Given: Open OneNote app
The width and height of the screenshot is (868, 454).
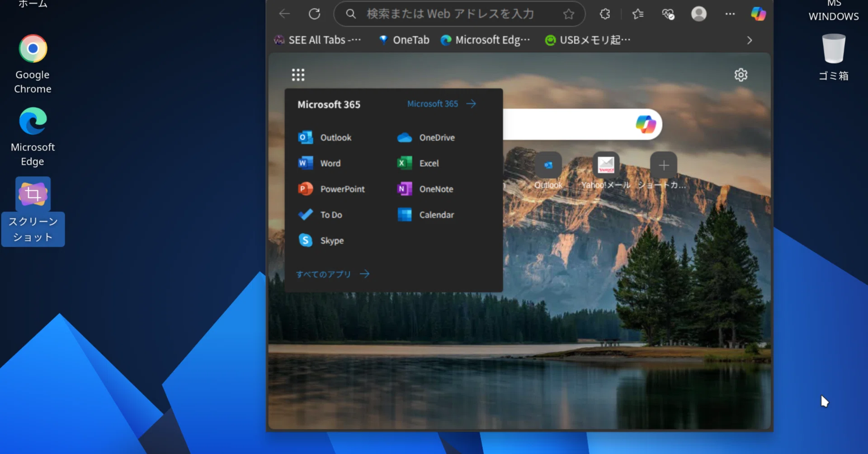Looking at the screenshot, I should 425,189.
